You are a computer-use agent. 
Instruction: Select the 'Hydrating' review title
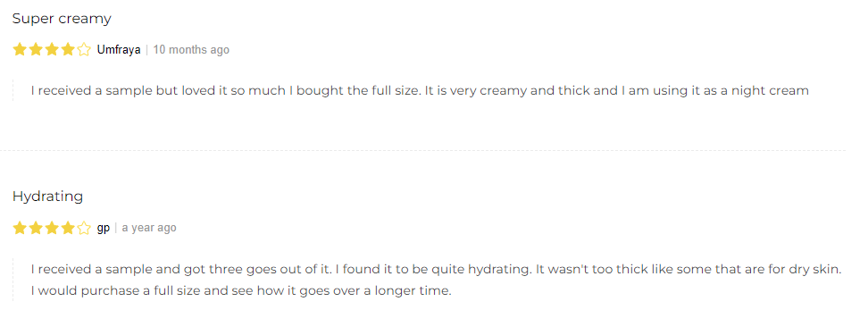[47, 197]
